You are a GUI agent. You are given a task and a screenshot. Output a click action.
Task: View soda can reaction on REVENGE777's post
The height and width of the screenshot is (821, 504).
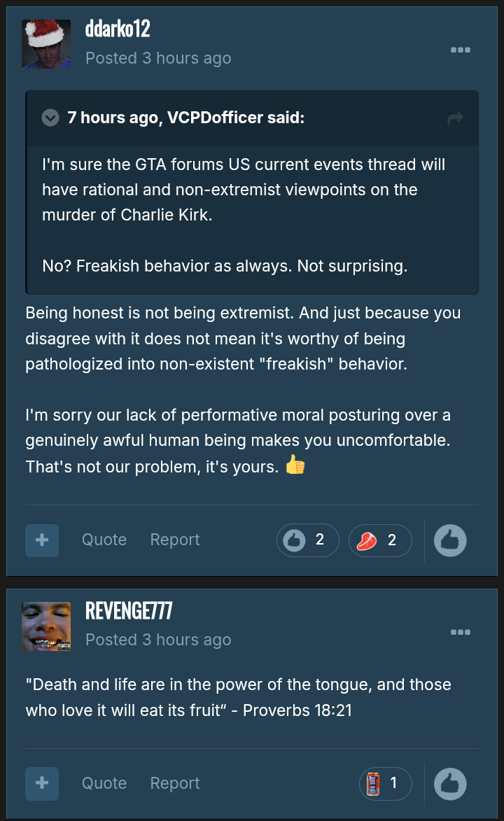click(x=386, y=784)
